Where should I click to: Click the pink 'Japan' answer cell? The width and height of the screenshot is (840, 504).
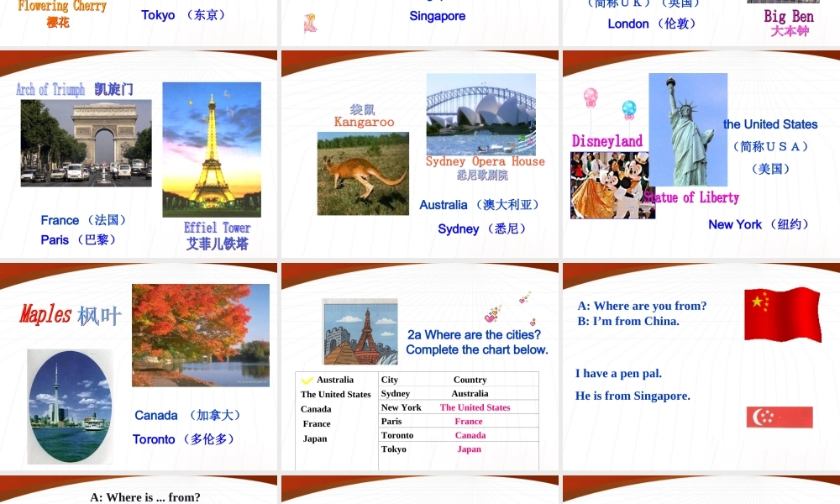[470, 449]
